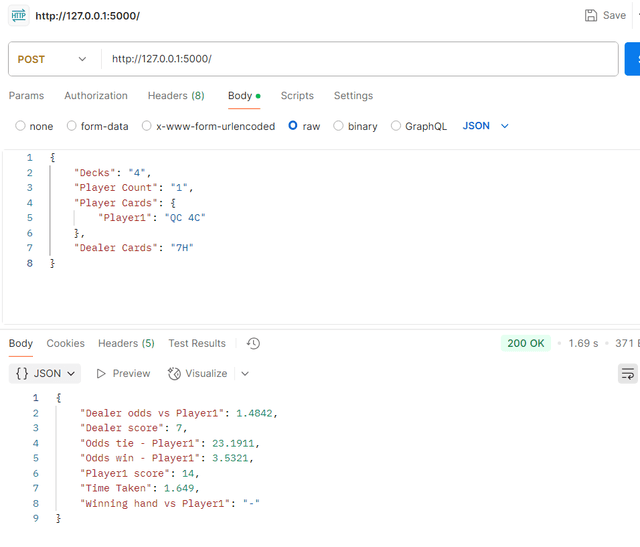This screenshot has width=640, height=547.
Task: Click the request URL input field
Action: [359, 59]
